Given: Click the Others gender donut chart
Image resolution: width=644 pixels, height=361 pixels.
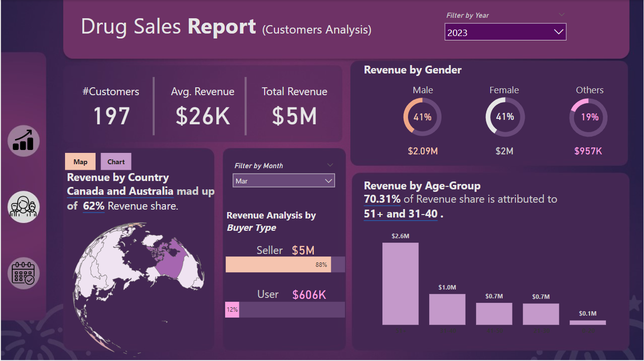Looking at the screenshot, I should [589, 117].
